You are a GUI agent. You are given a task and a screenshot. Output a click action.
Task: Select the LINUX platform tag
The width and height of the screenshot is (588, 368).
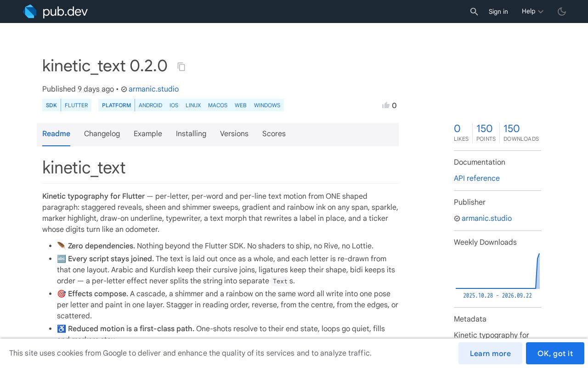pyautogui.click(x=193, y=105)
